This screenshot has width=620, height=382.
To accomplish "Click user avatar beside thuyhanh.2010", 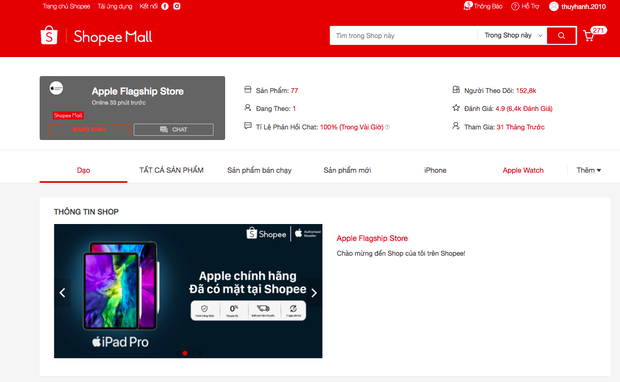I will pyautogui.click(x=554, y=6).
